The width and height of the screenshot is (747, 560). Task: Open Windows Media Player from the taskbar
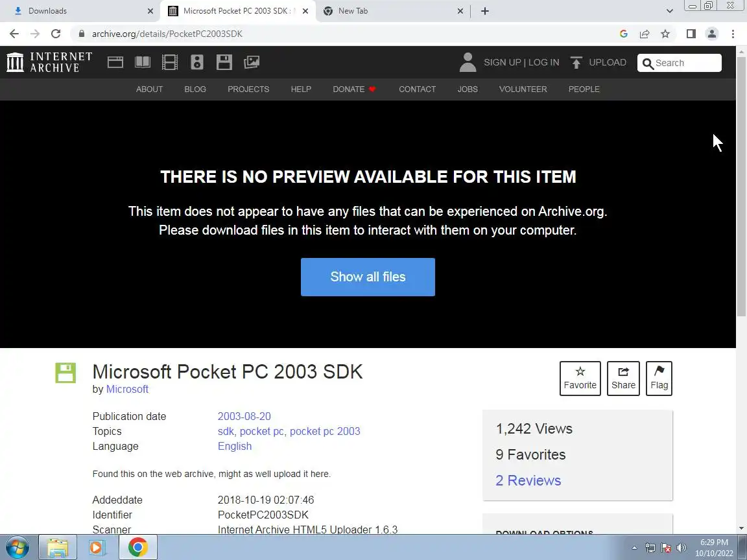point(97,548)
